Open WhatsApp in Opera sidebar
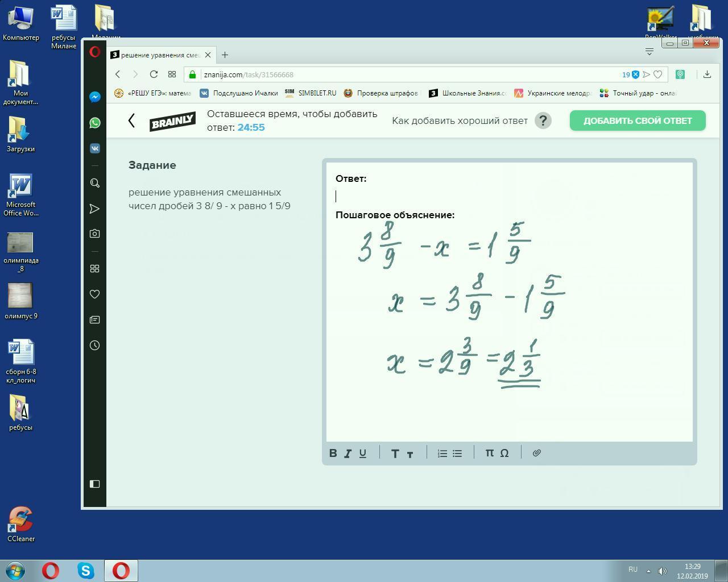 click(x=95, y=123)
